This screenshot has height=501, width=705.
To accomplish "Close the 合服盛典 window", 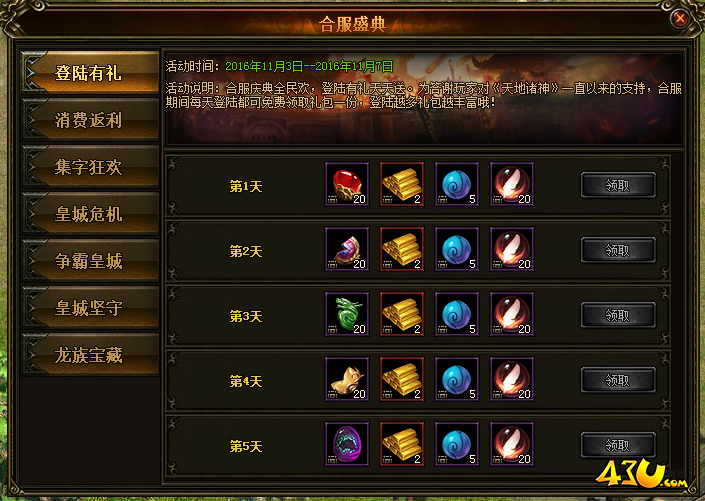I will tap(680, 18).
